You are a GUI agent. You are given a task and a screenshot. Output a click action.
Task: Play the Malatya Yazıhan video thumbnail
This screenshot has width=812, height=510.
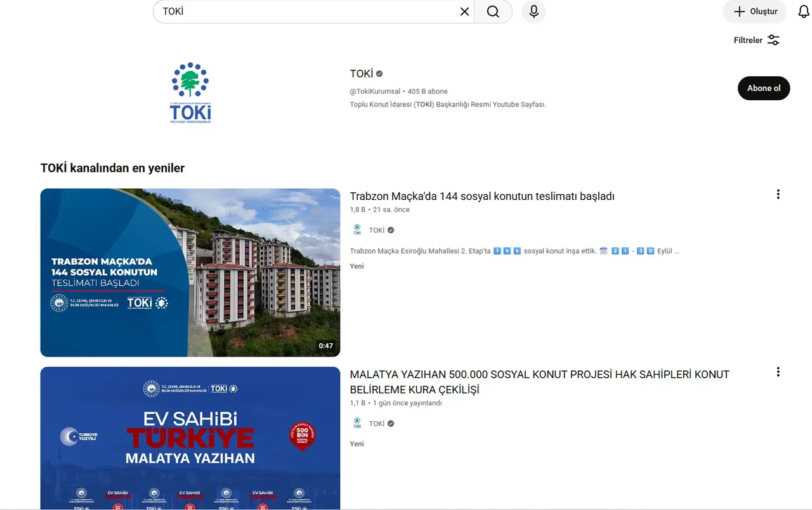[190, 438]
